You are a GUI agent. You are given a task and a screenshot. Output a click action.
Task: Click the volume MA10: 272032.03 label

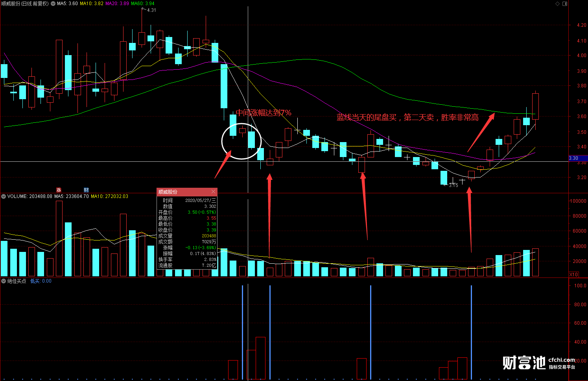point(110,196)
